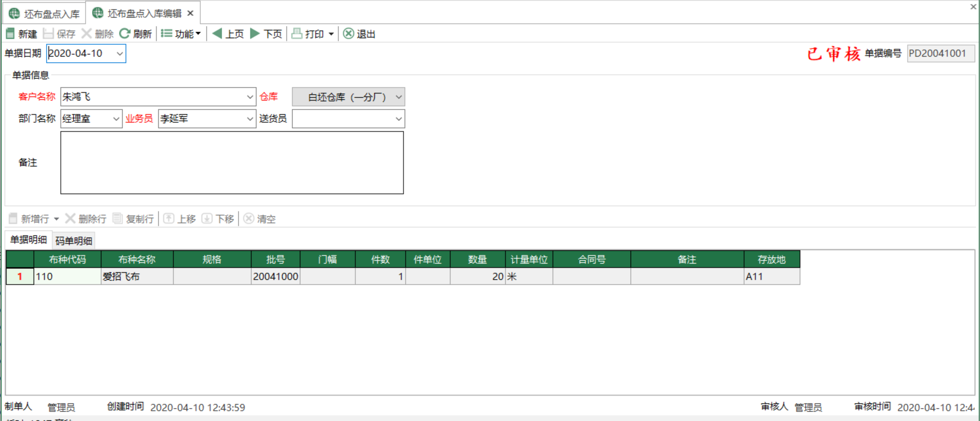Click the 批号 column header

pos(276,259)
